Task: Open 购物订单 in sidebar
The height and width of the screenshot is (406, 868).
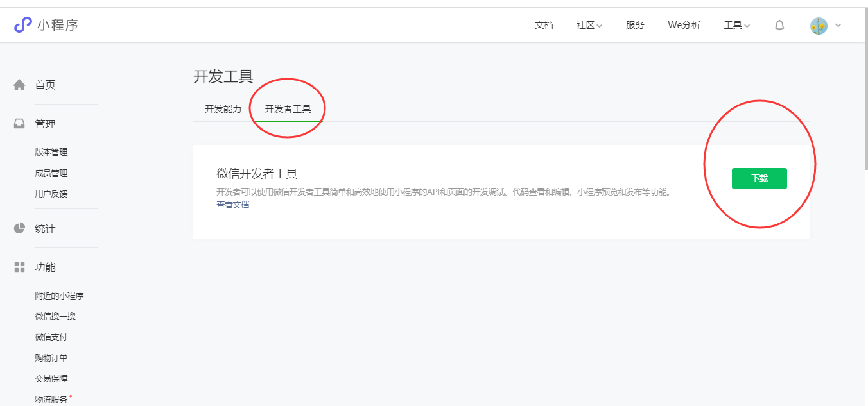Action: tap(51, 358)
